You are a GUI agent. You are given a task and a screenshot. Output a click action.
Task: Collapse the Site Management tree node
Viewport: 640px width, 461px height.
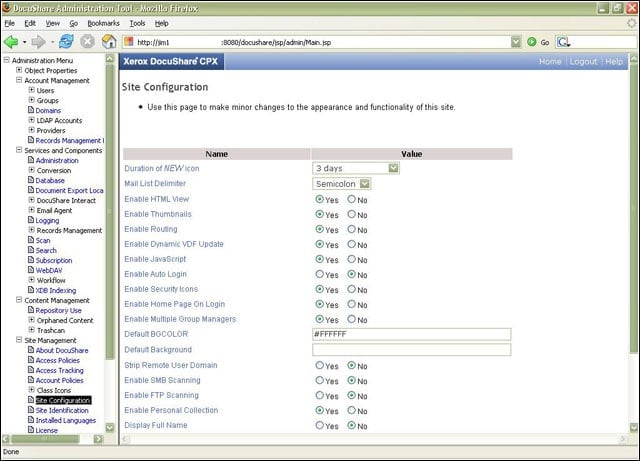click(19, 340)
